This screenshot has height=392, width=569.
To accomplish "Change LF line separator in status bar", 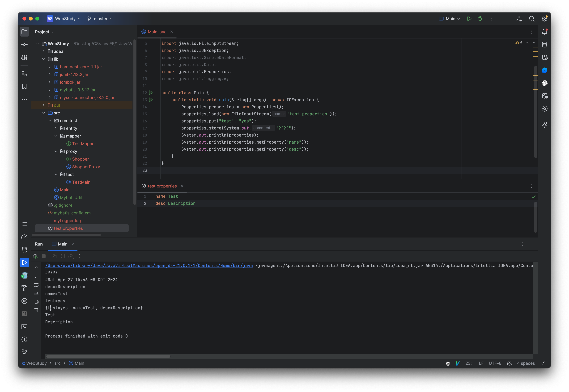I will [x=481, y=363].
